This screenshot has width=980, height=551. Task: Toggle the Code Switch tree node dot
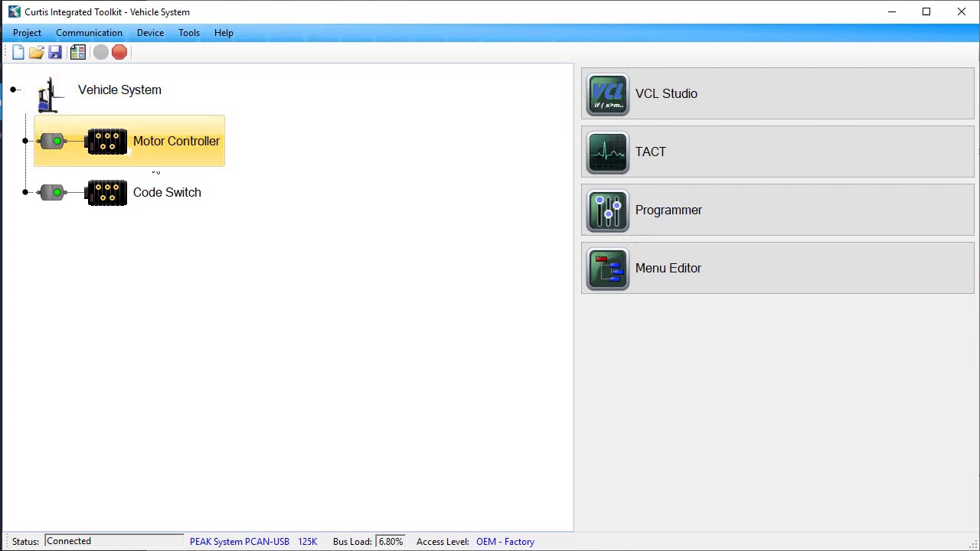click(x=25, y=192)
